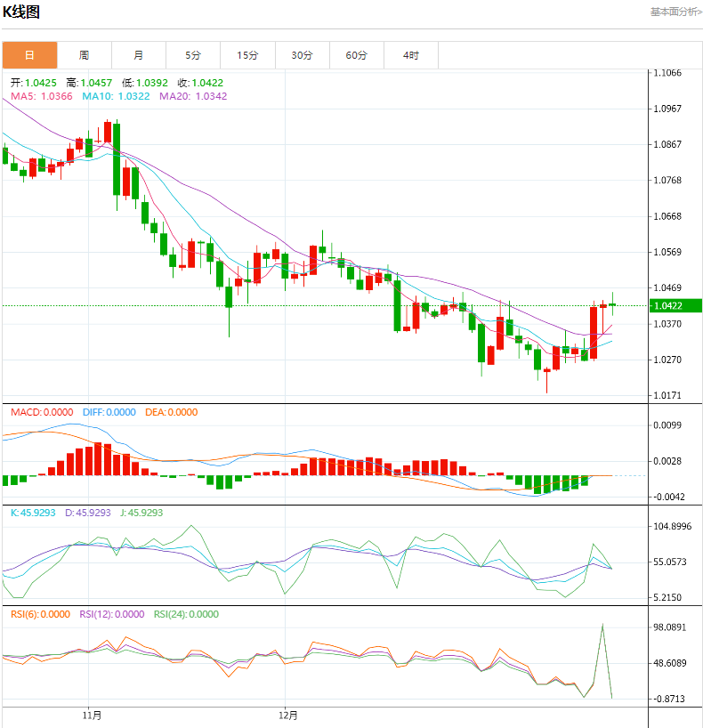This screenshot has width=703, height=728.
Task: Click the 高: 1.0457 high price
Action: (x=89, y=83)
